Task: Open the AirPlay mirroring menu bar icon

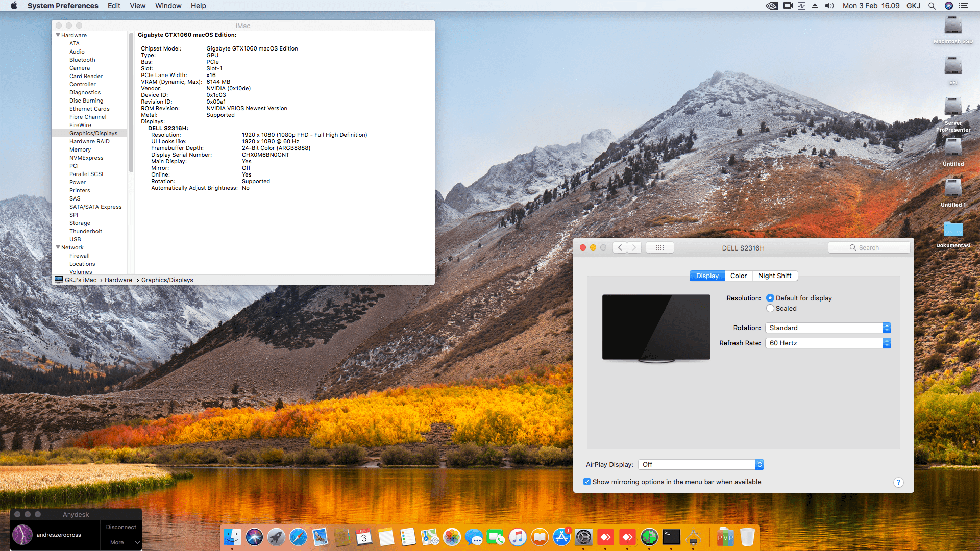Action: pos(788,6)
